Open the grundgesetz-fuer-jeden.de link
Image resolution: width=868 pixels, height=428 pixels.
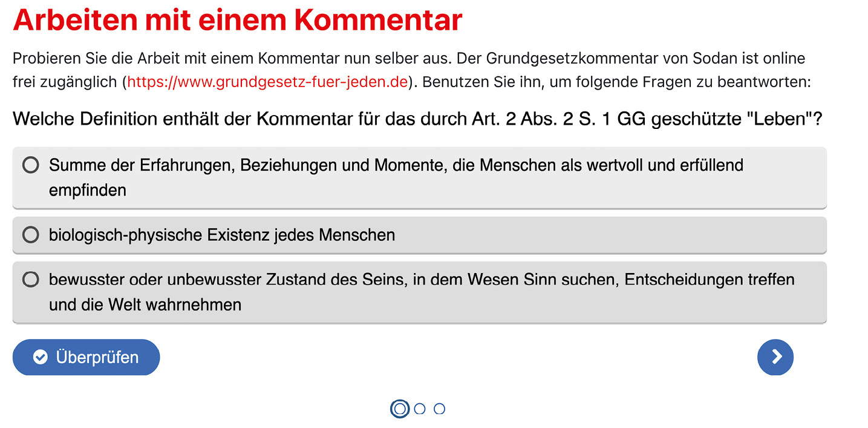(x=267, y=82)
